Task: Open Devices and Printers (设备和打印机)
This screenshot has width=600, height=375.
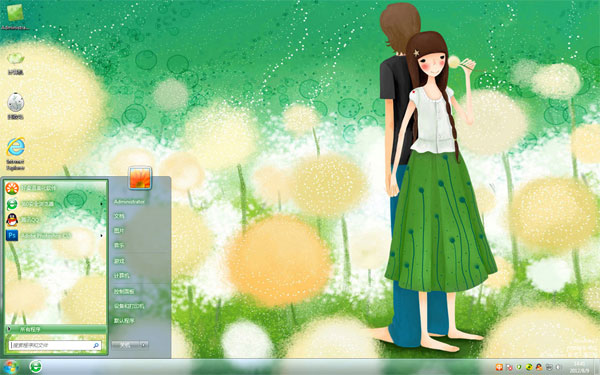Action: (129, 306)
